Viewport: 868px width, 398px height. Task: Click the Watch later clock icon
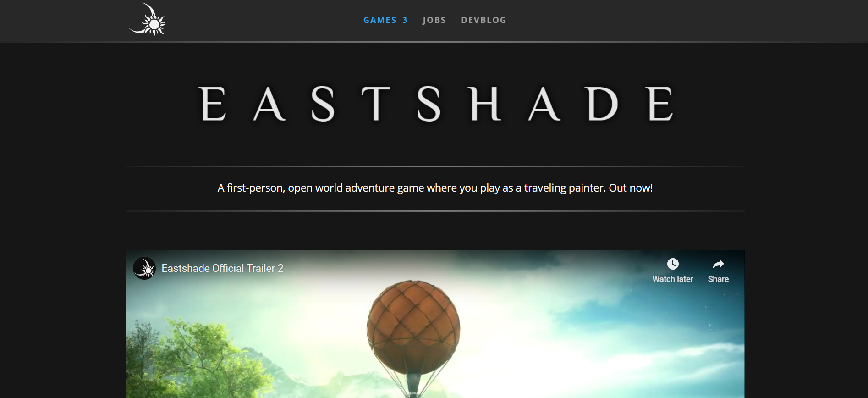click(x=672, y=264)
